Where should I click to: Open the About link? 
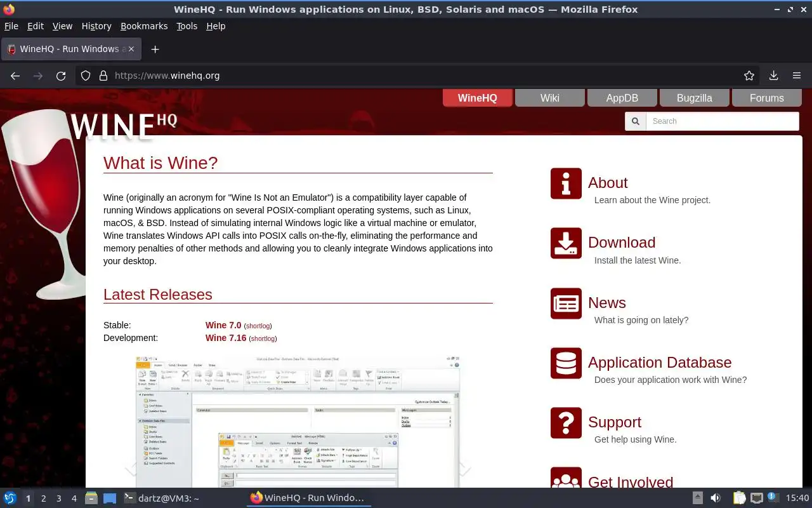(608, 183)
